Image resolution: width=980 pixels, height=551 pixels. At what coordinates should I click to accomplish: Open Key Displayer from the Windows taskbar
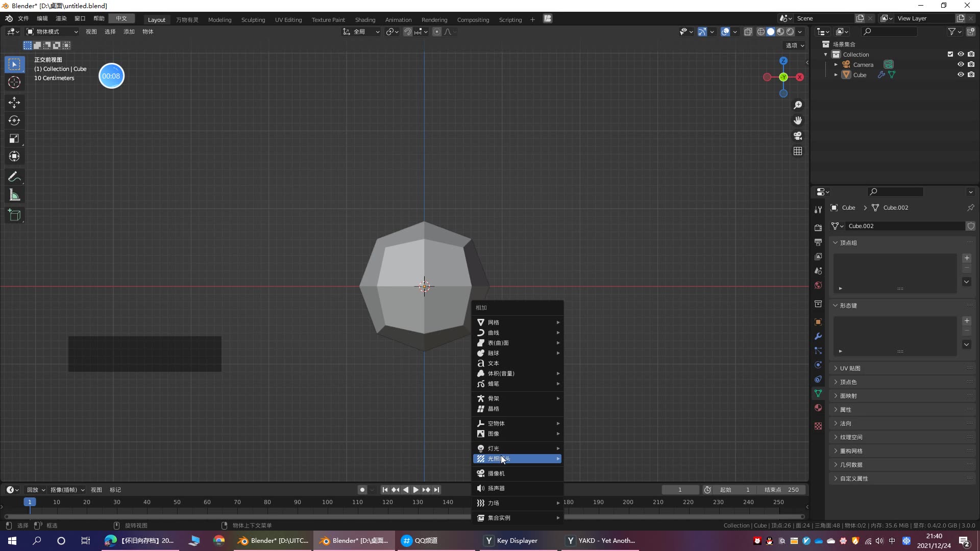(x=510, y=540)
